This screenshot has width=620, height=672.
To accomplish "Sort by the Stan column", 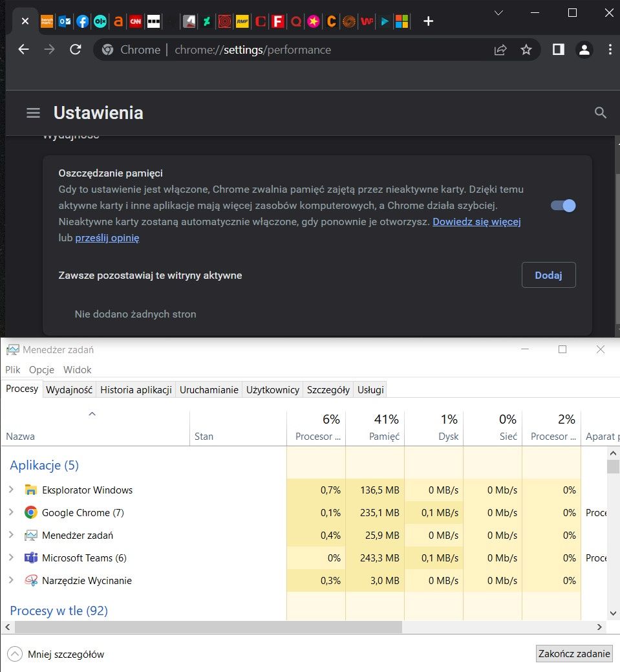I will (x=238, y=428).
